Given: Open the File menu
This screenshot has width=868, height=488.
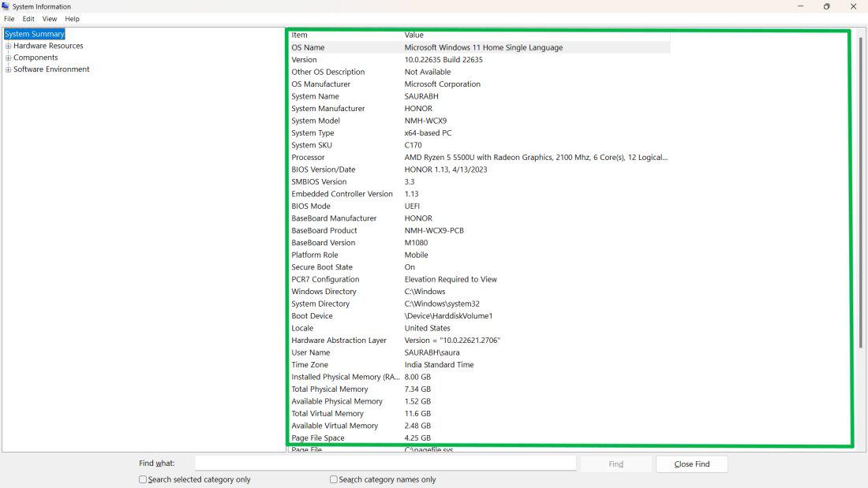Looking at the screenshot, I should coord(9,19).
